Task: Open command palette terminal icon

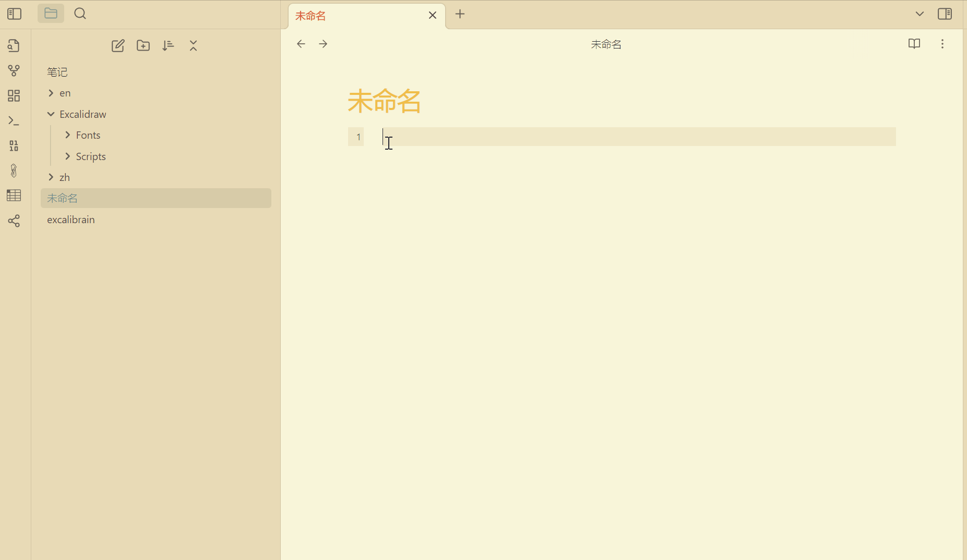Action: pyautogui.click(x=14, y=121)
